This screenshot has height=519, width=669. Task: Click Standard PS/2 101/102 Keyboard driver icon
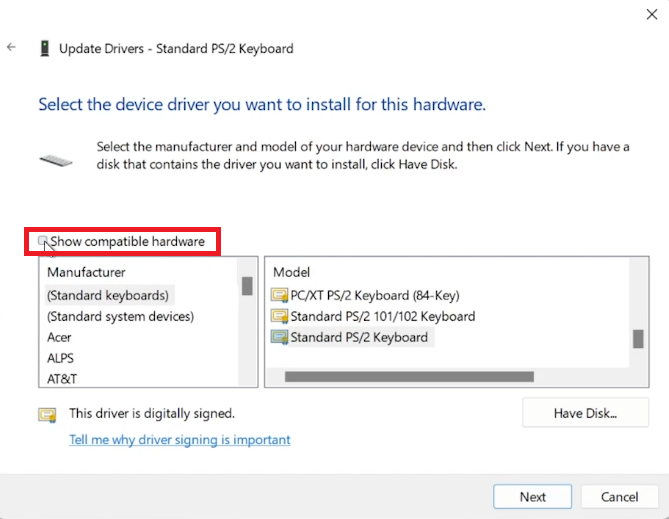tap(279, 316)
